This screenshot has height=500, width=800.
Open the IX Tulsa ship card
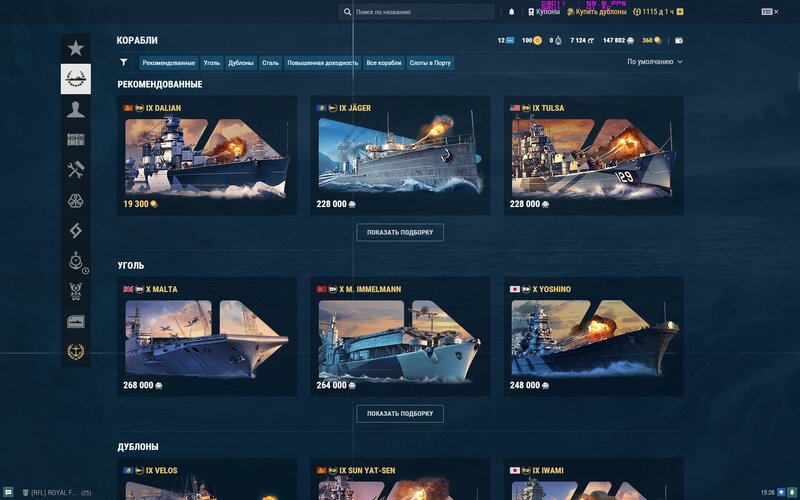tap(593, 155)
